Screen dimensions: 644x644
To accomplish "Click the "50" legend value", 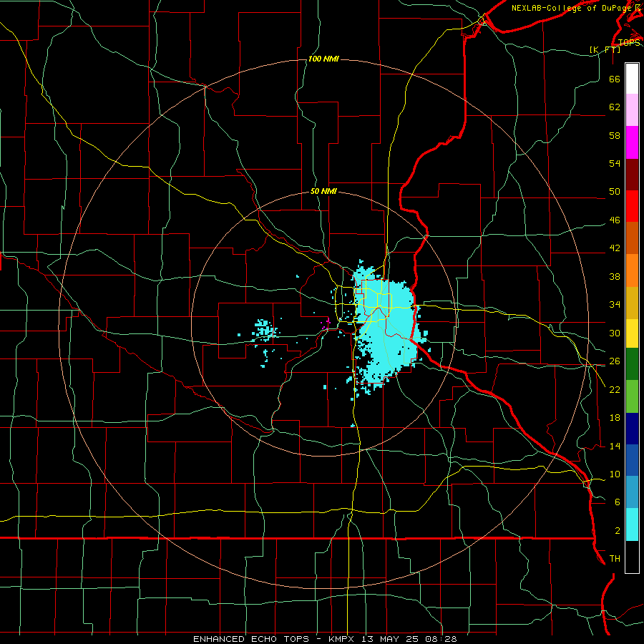I will click(615, 191).
